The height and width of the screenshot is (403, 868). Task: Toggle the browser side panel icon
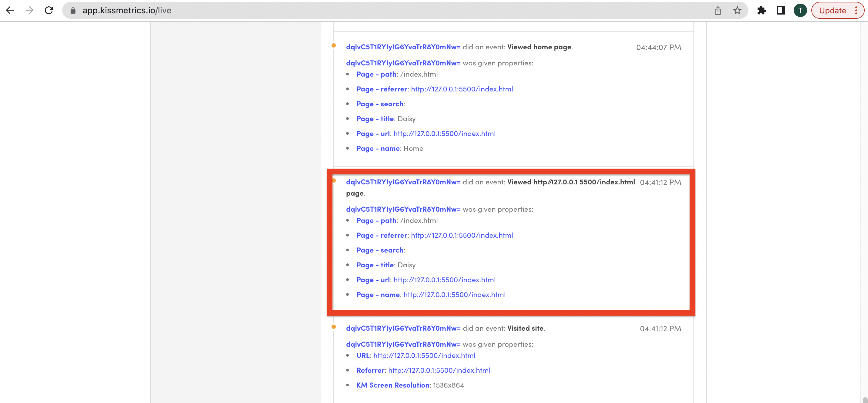coord(781,10)
